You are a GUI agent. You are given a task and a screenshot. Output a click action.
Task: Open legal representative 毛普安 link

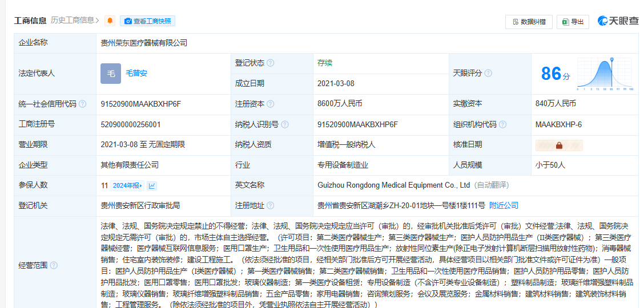(x=136, y=74)
